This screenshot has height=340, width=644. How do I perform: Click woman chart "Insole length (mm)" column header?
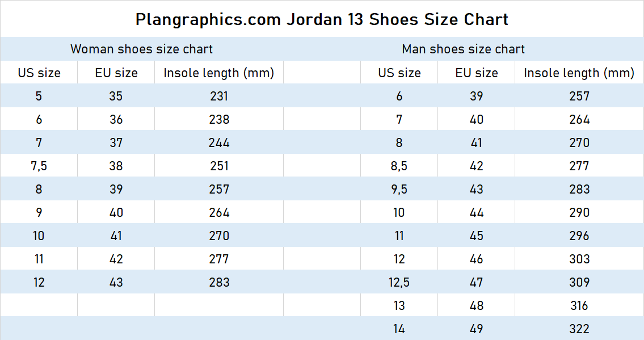coord(218,73)
